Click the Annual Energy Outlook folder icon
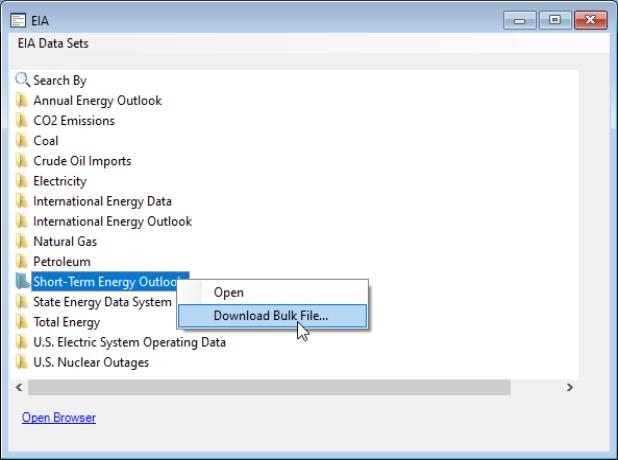Screen dimensions: 618x460 click(x=22, y=101)
